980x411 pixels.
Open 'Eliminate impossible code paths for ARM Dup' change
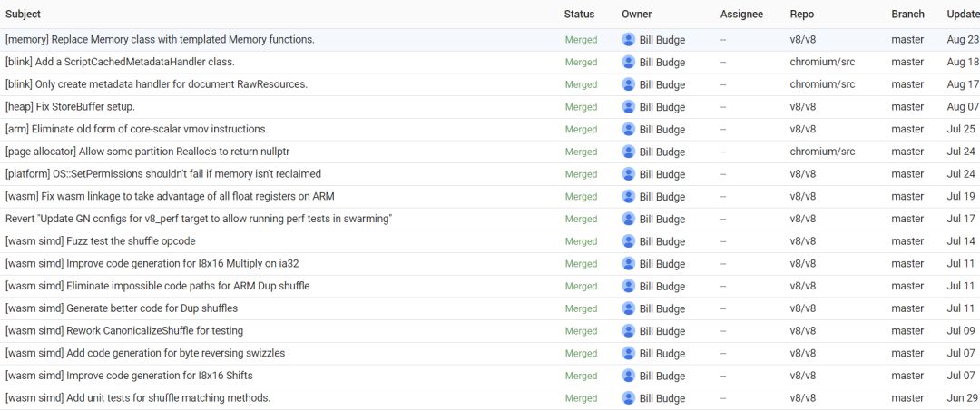pos(158,286)
